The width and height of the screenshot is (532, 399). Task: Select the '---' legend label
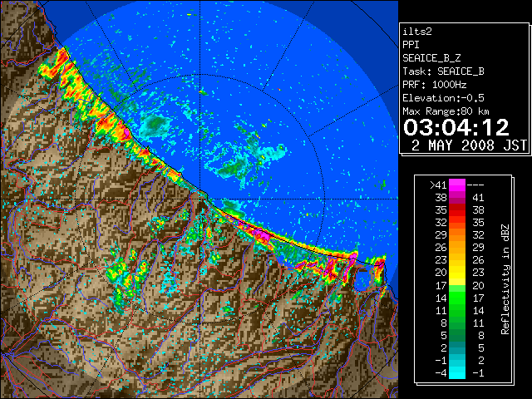point(475,185)
